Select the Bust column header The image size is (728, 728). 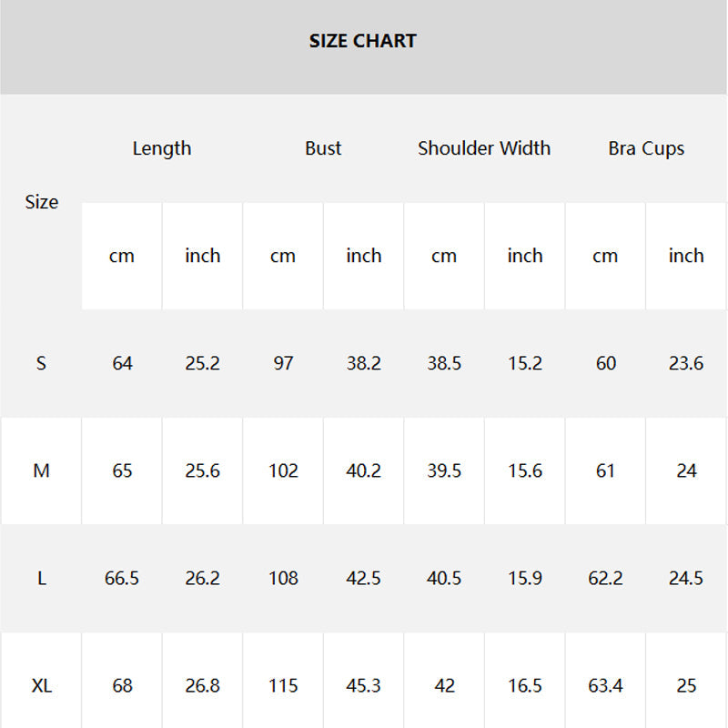point(323,148)
